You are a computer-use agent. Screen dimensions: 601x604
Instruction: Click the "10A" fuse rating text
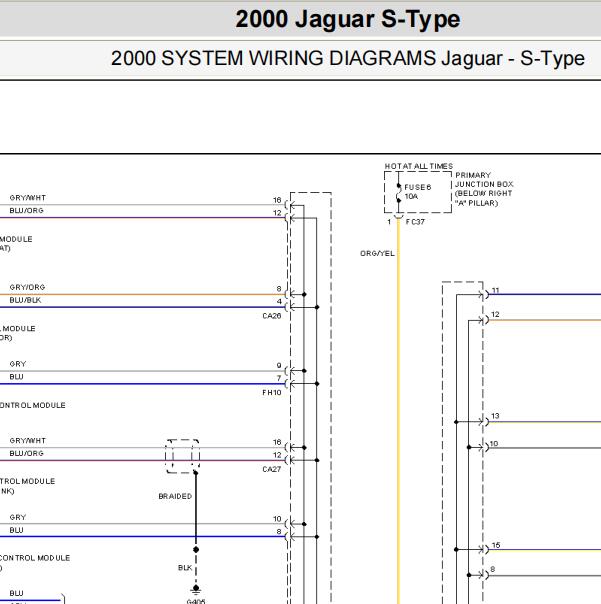pyautogui.click(x=411, y=196)
